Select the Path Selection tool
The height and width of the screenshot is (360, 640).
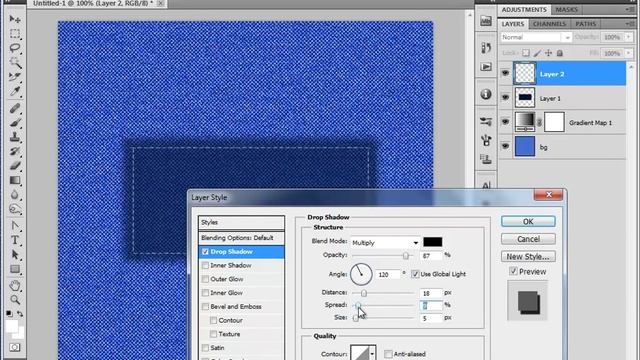(x=15, y=255)
